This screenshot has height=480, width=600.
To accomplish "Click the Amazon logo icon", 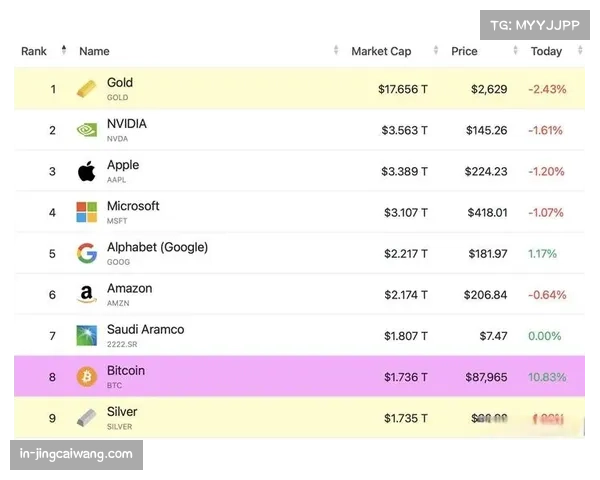I will (87, 294).
